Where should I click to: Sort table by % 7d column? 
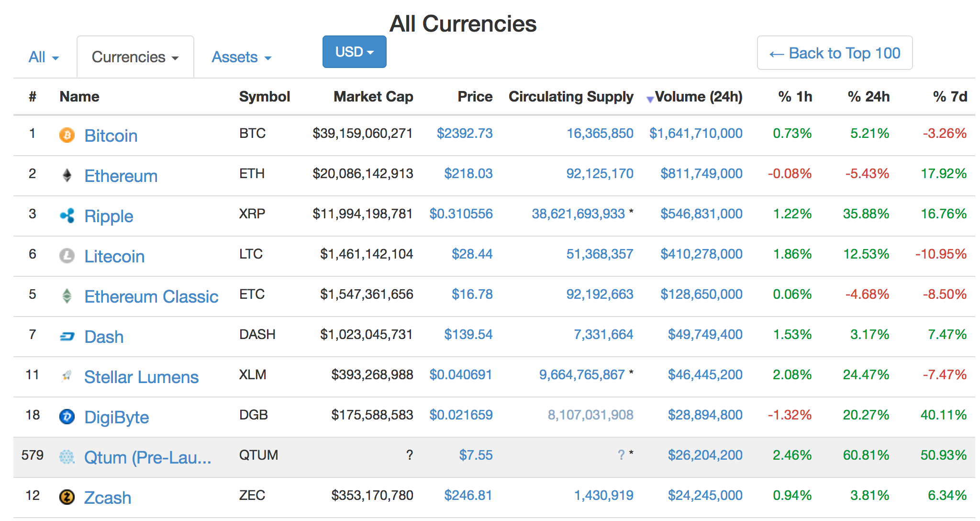pyautogui.click(x=950, y=96)
